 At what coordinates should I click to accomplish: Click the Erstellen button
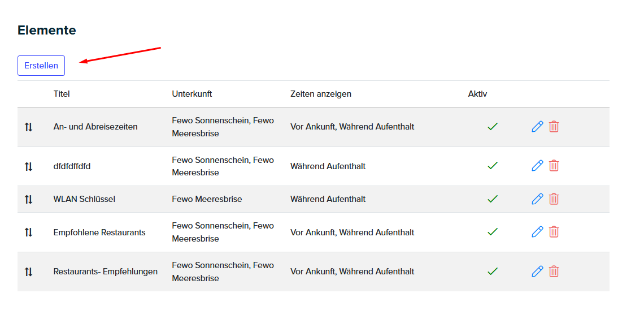(x=41, y=66)
